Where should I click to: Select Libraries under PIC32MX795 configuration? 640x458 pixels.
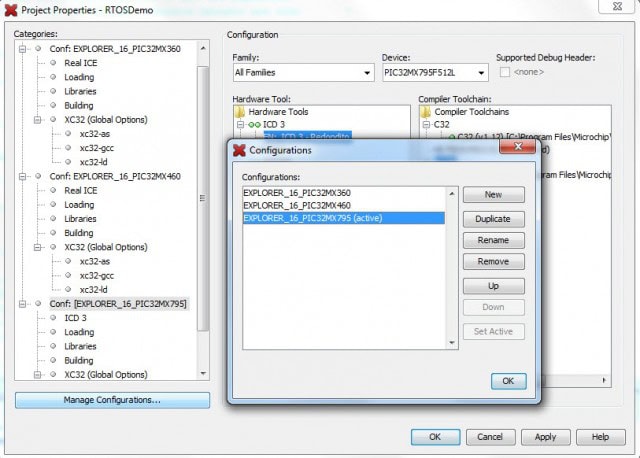coord(80,346)
